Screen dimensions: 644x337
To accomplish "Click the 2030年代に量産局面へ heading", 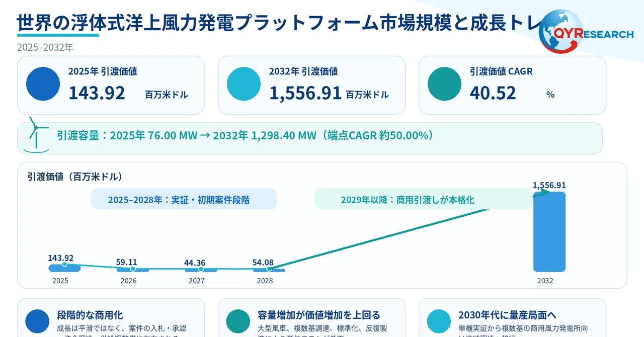I will click(507, 315).
